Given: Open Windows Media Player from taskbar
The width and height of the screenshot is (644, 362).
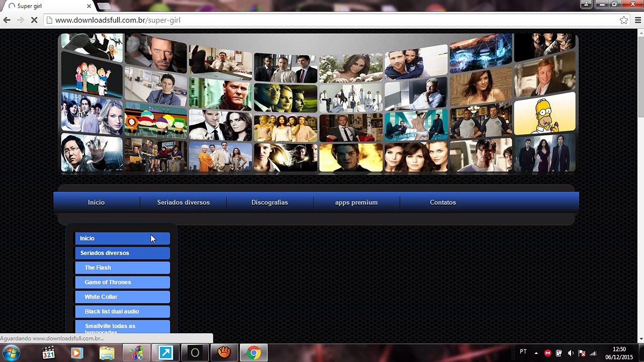Looking at the screenshot, I should click(77, 353).
